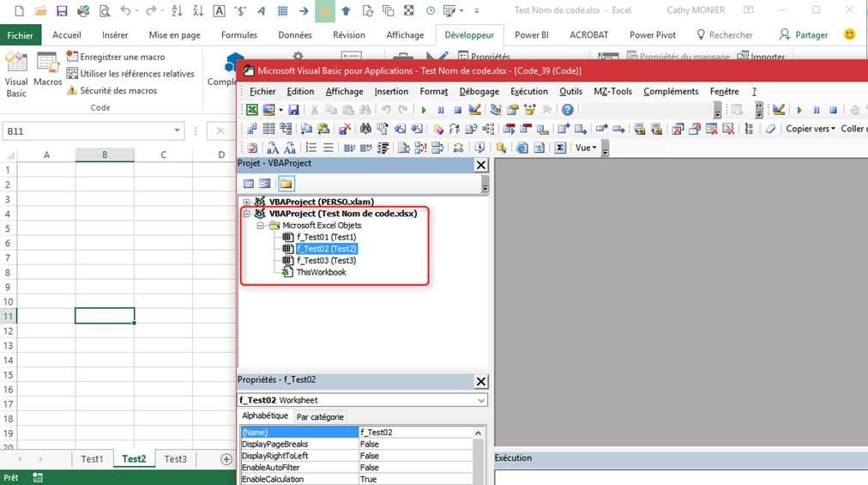Click the first green Run macro icon in VBA toolbar
Viewport: 868px width, 485px height.
424,110
